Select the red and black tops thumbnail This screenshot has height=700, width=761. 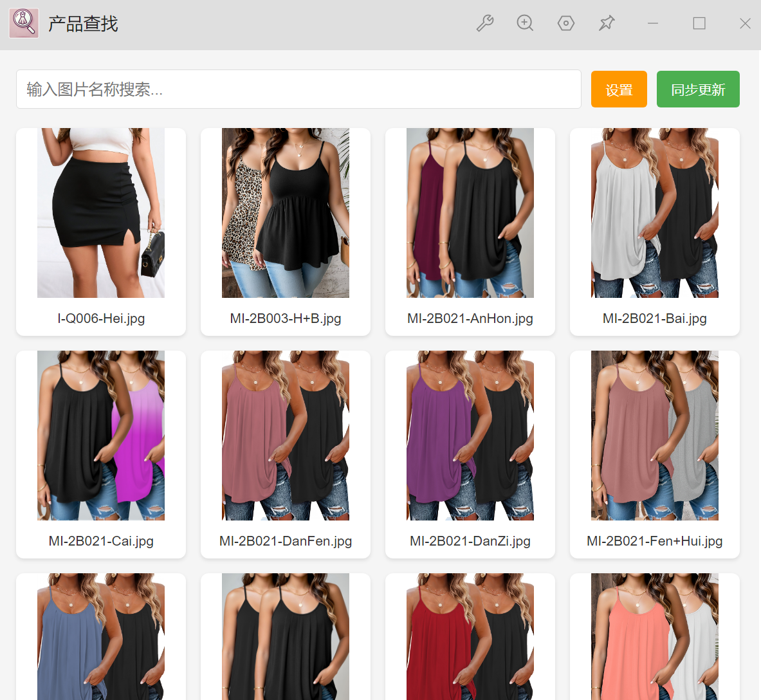point(470,637)
